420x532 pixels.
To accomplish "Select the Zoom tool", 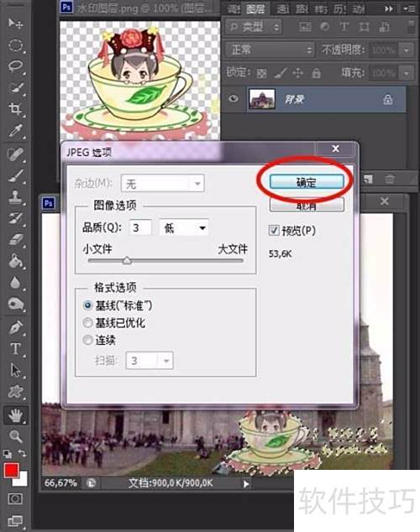I will coord(15,436).
